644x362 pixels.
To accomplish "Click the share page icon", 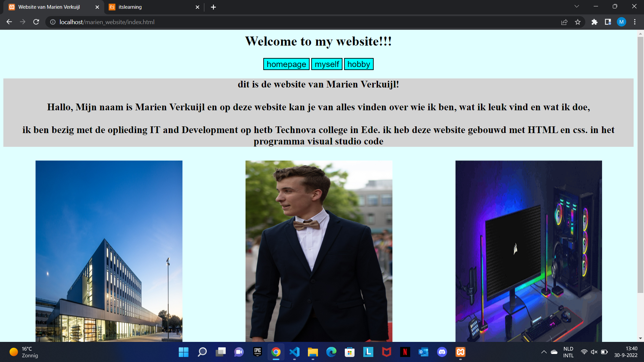I will coord(564,22).
